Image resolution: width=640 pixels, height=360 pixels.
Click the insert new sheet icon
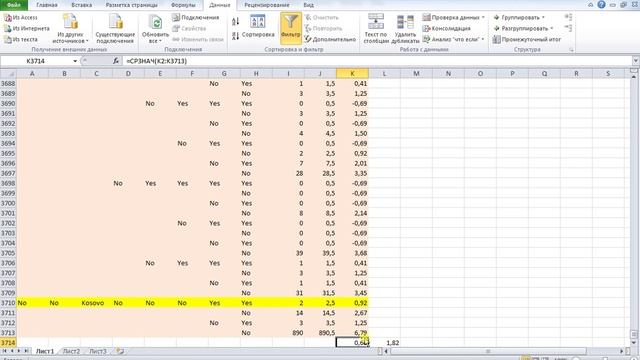(120, 351)
